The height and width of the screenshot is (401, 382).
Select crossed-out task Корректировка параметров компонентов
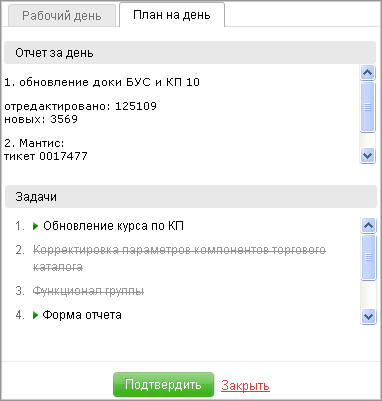pos(179,258)
